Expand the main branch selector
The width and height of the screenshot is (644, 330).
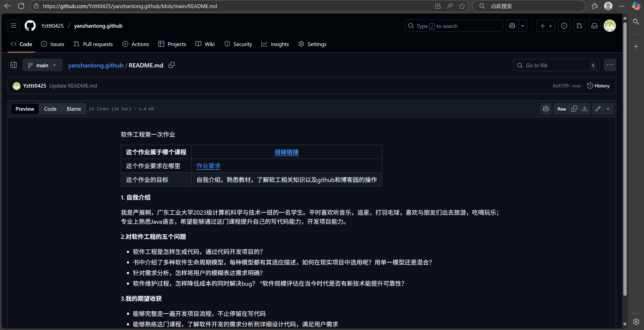tap(42, 65)
